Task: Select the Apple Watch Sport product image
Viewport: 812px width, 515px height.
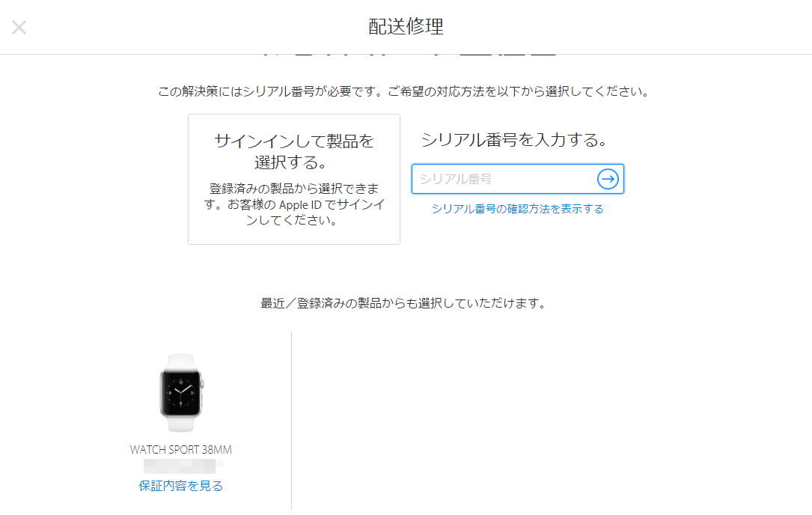Action: coord(180,393)
